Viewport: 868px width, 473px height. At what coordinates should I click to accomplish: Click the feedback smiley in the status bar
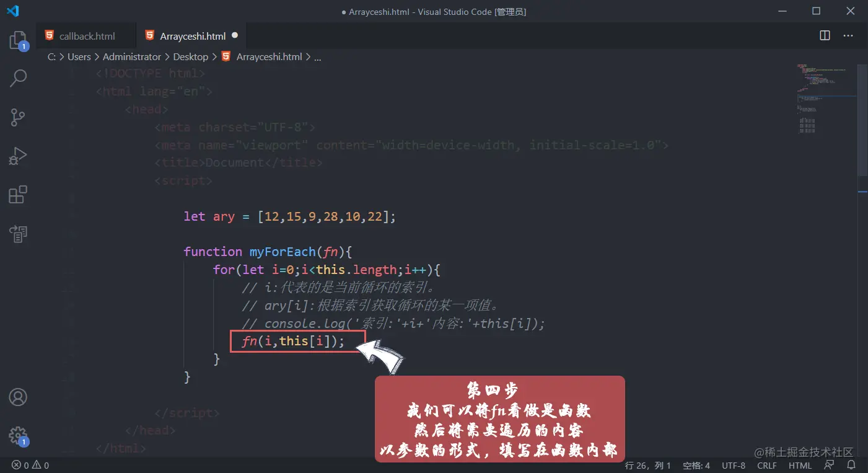829,465
